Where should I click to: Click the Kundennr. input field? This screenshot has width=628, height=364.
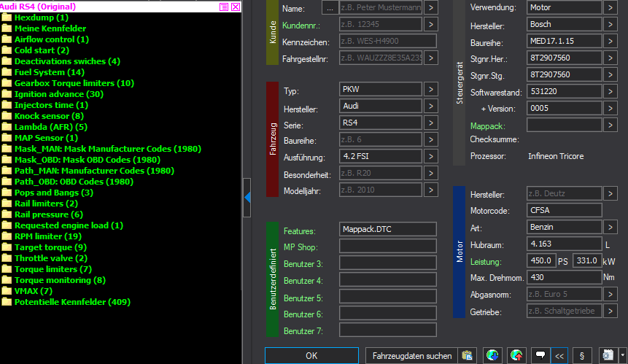pos(381,24)
